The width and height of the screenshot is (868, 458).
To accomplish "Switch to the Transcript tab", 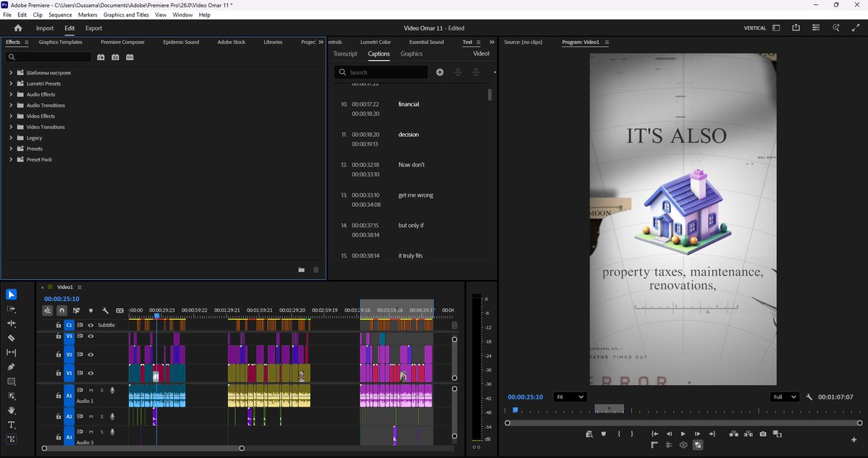I will [x=345, y=54].
